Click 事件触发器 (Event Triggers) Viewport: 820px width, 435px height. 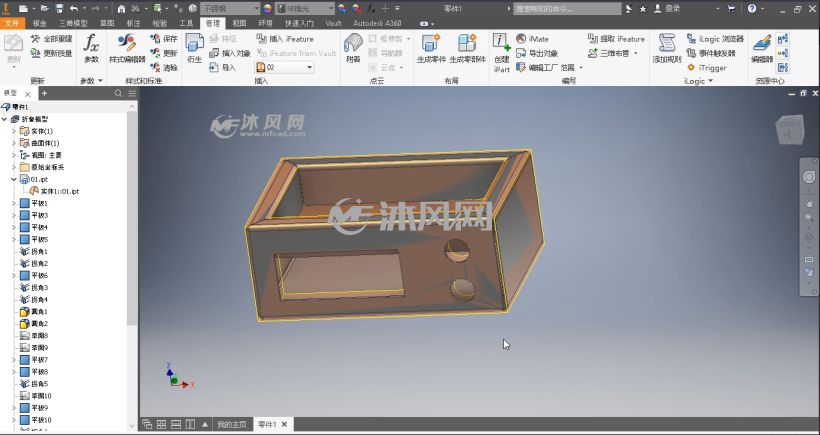coord(711,53)
